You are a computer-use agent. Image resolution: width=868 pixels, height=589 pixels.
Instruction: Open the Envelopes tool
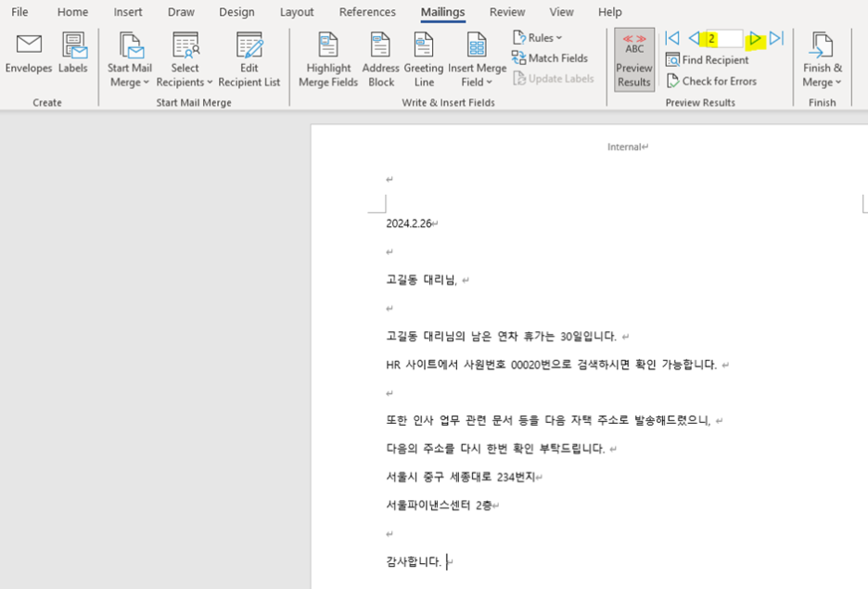(x=29, y=54)
